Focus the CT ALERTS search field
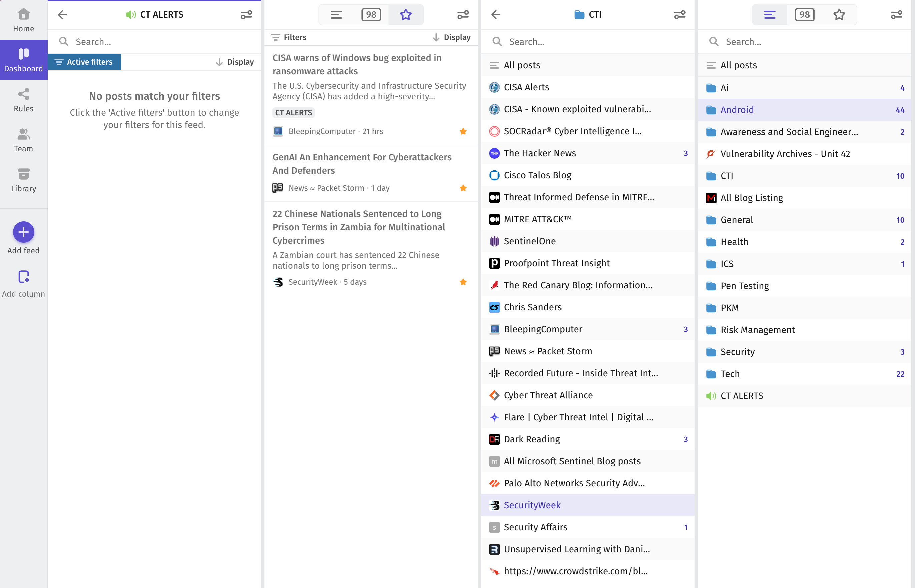 click(154, 42)
